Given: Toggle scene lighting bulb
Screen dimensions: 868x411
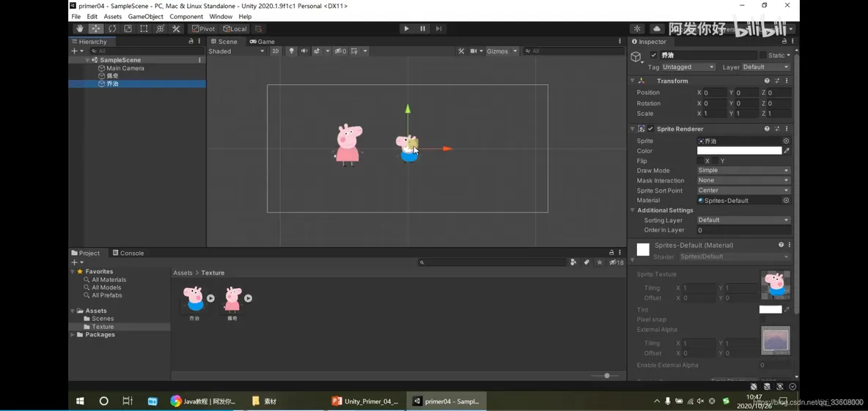Looking at the screenshot, I should tap(291, 51).
